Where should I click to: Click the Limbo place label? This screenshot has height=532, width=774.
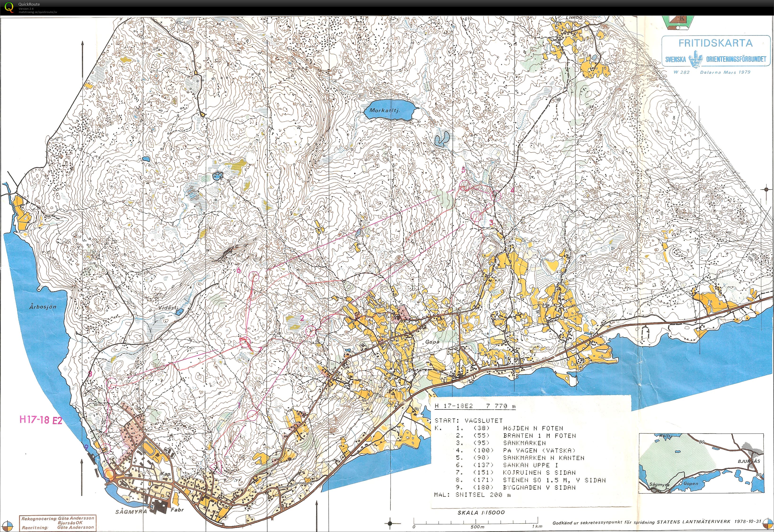coord(574,17)
